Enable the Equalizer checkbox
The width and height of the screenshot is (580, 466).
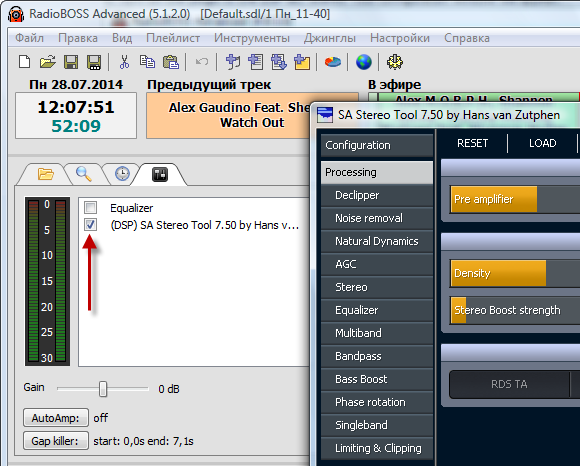[x=91, y=207]
